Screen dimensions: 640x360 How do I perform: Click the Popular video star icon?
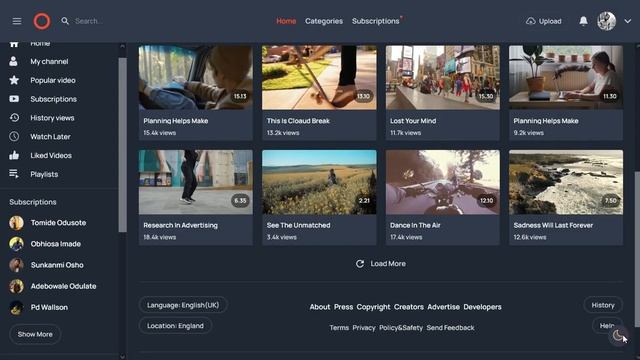14,80
